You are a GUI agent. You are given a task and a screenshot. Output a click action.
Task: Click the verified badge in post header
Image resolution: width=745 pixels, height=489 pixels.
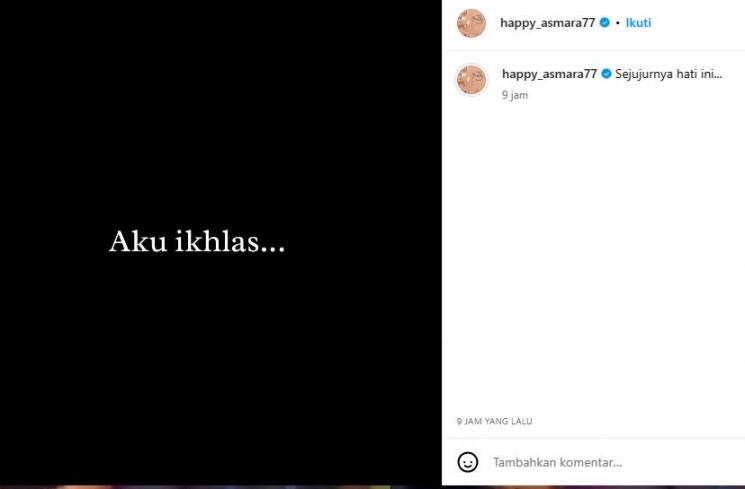coord(604,22)
